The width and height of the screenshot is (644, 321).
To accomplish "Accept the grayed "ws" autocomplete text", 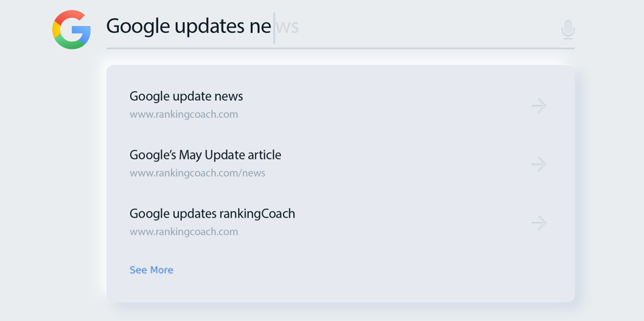I will (x=287, y=27).
